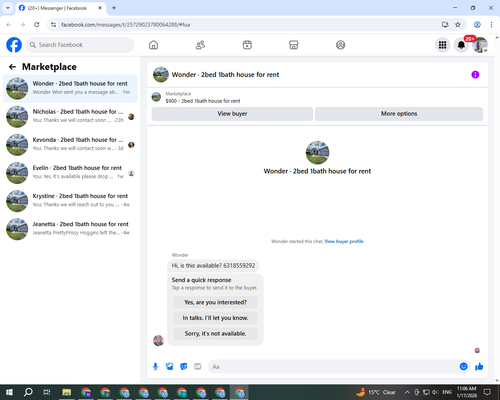Show hidden system tray icons
The image size is (500, 400).
[407, 392]
